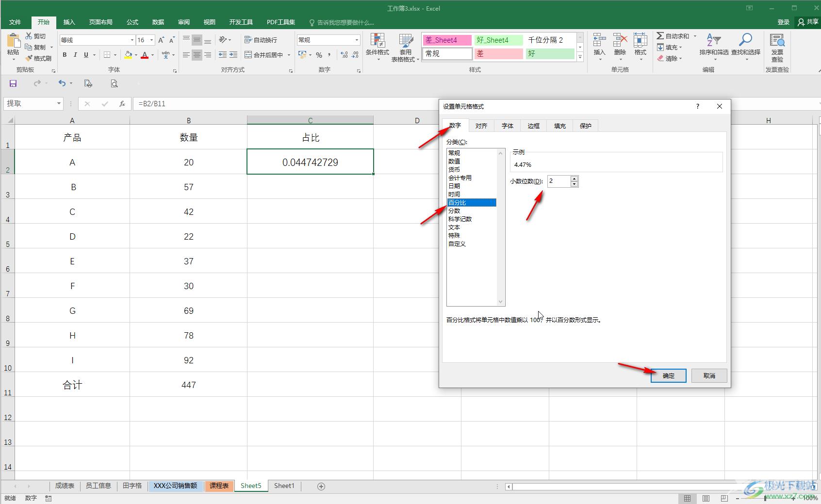
Task: Toggle align right icon
Action: pyautogui.click(x=208, y=55)
